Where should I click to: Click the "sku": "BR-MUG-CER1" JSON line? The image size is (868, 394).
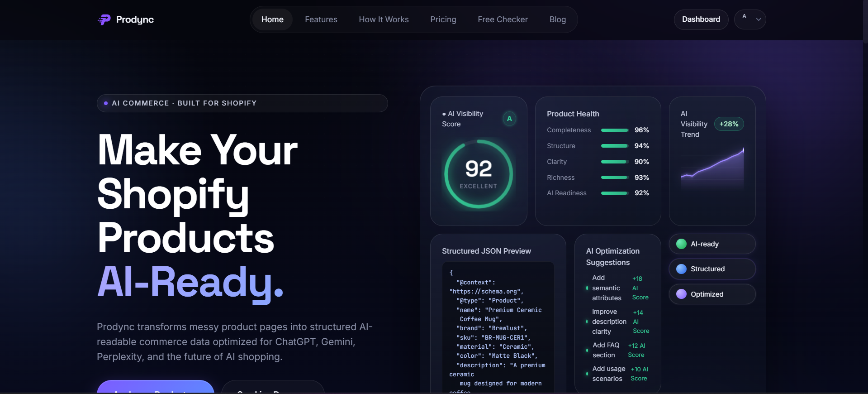pos(493,338)
